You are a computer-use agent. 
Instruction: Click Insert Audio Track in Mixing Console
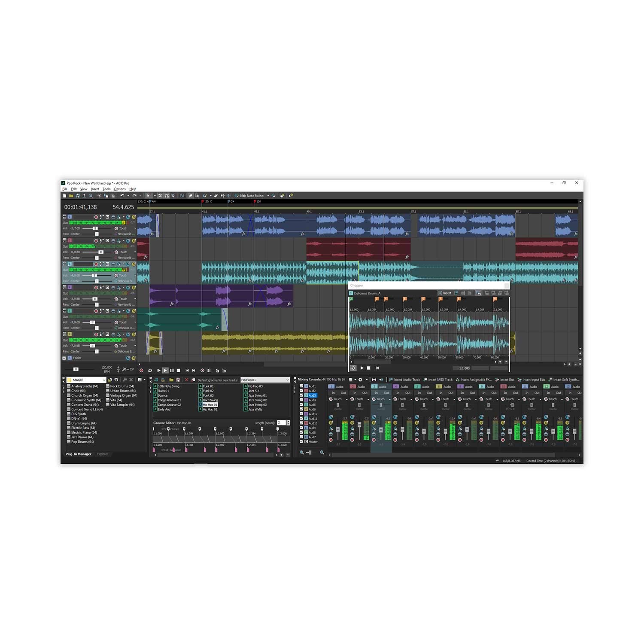[x=404, y=380]
